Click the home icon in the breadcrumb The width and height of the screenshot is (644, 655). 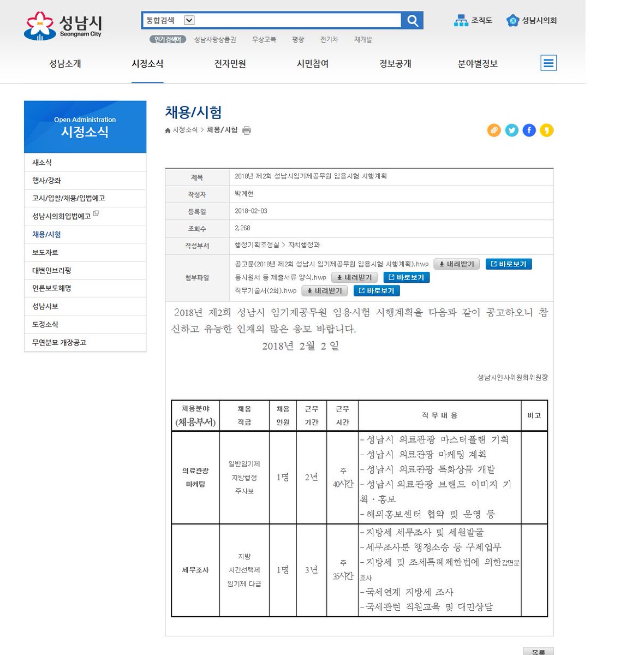(167, 130)
